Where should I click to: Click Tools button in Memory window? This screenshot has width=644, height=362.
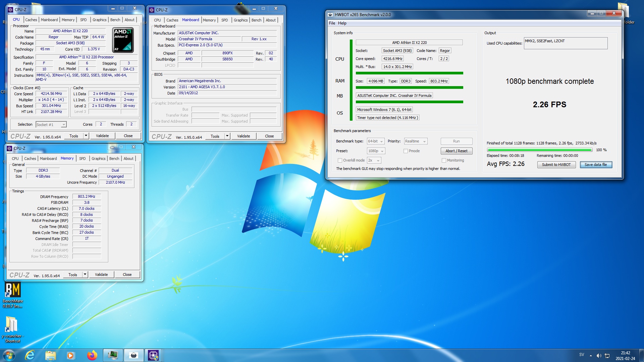(73, 275)
